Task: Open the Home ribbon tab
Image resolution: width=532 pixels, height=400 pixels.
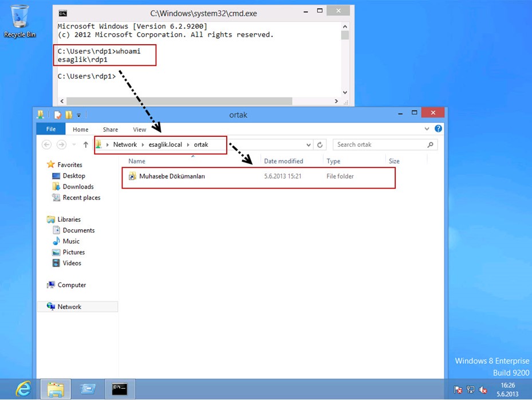Action: (80, 130)
